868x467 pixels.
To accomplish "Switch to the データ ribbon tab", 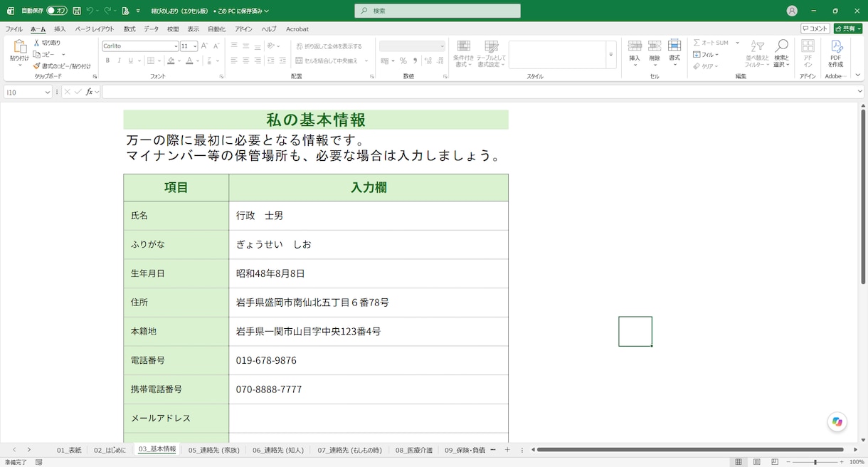I will [152, 29].
